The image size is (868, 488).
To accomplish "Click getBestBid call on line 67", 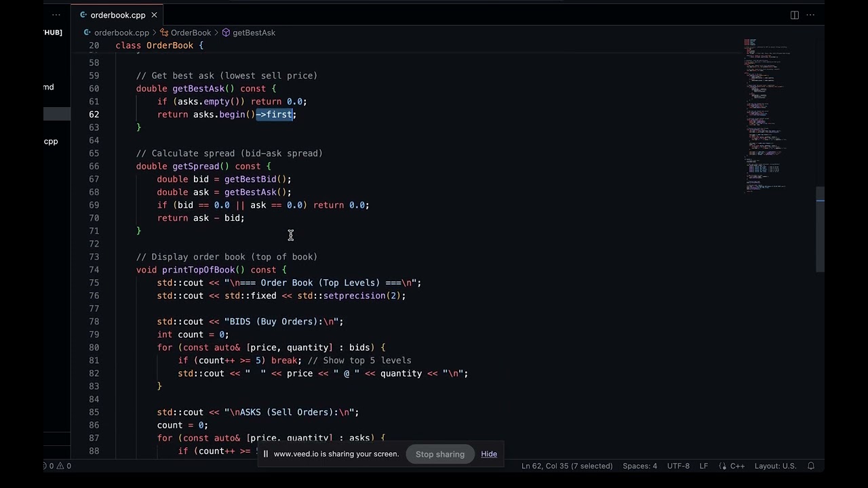I will point(250,179).
